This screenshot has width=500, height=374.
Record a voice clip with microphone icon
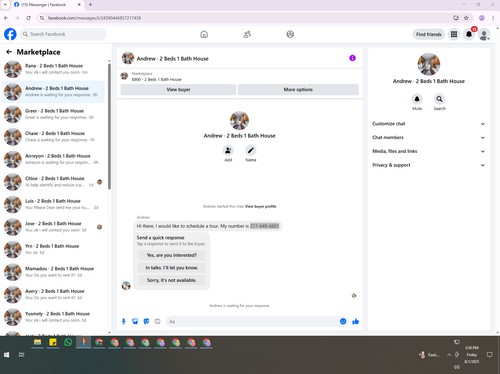(x=124, y=321)
